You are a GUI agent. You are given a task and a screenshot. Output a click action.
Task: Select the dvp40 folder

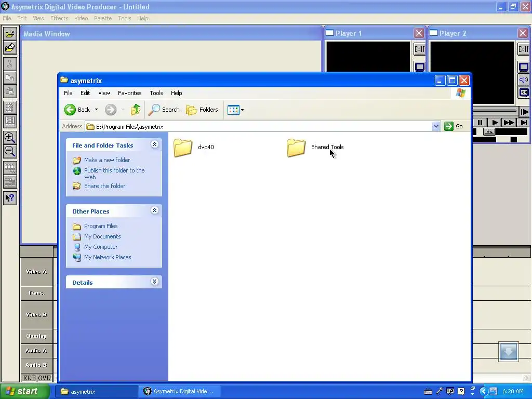(194, 148)
